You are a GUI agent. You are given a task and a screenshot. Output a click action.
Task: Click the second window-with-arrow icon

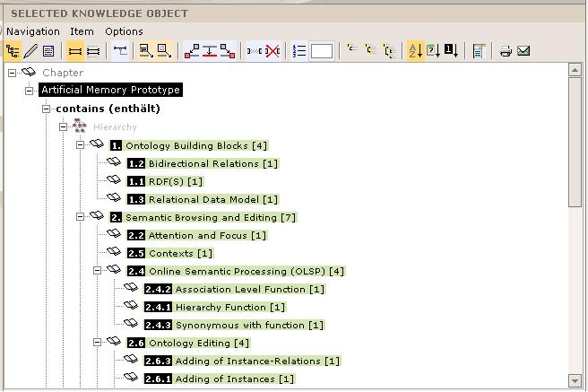[x=164, y=50]
